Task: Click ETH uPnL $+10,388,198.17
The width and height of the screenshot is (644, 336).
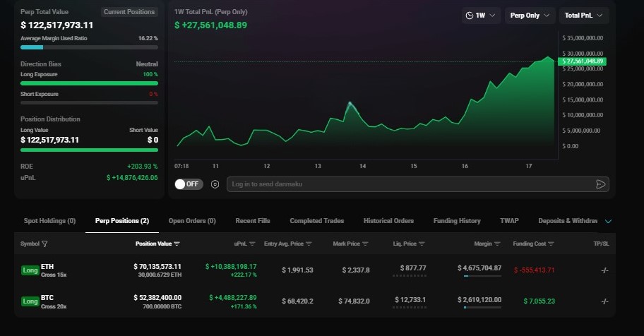Action: click(x=231, y=267)
